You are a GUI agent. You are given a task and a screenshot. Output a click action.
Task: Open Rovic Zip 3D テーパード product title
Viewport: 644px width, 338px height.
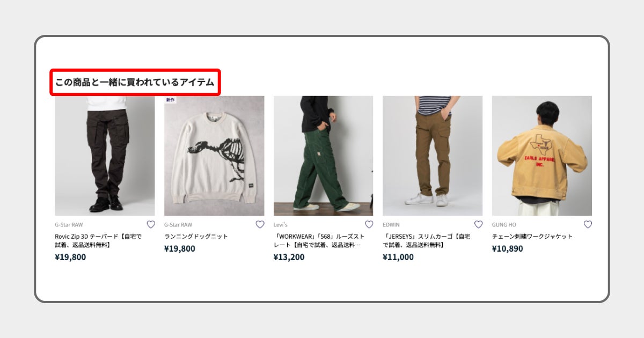(x=98, y=240)
